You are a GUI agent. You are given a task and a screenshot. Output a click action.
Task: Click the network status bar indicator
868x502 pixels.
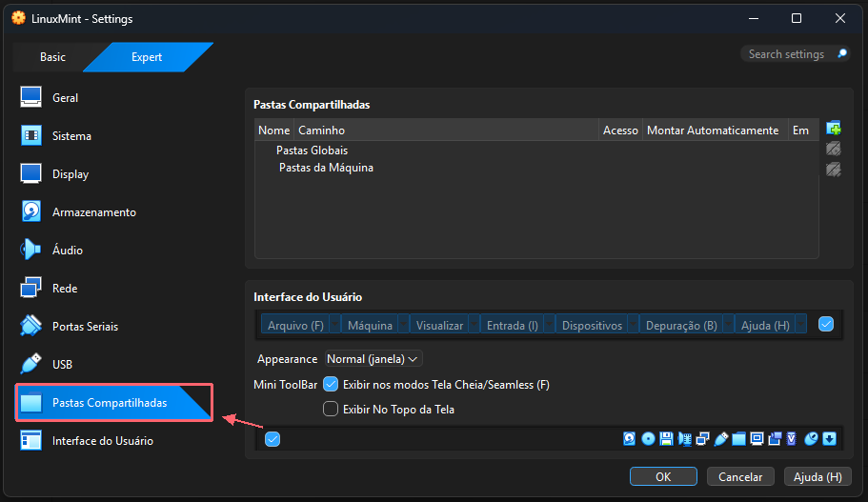tap(703, 439)
